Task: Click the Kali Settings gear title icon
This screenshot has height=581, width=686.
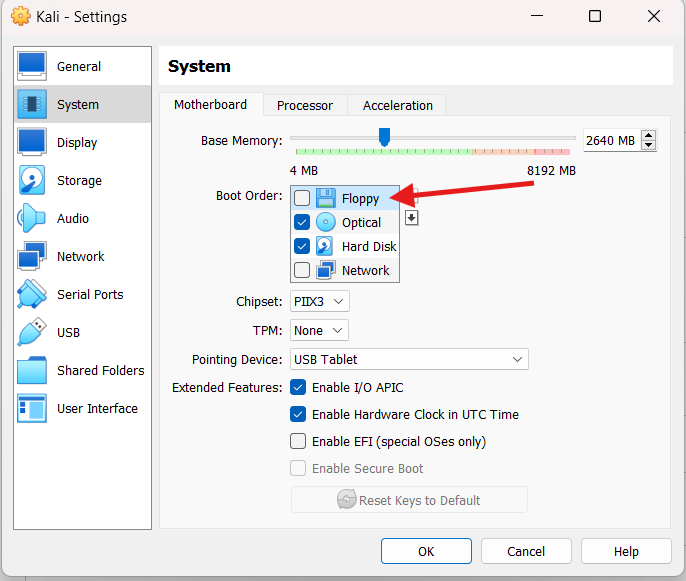Action: (21, 17)
